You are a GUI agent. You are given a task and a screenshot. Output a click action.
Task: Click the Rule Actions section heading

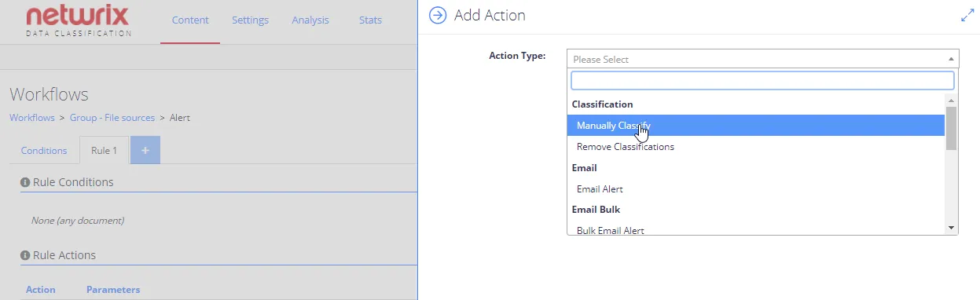pos(64,255)
